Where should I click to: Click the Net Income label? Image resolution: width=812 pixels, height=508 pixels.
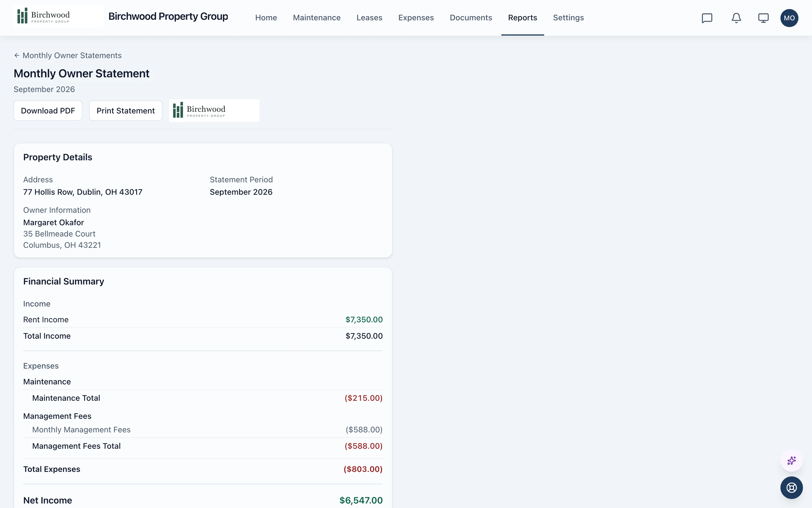(48, 500)
